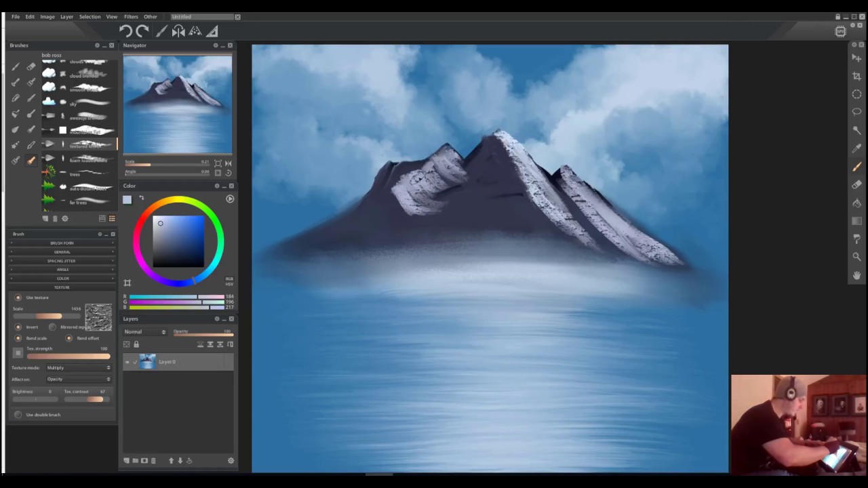The height and width of the screenshot is (488, 868).
Task: Select the Brush tool in right toolbar
Action: coord(856,167)
